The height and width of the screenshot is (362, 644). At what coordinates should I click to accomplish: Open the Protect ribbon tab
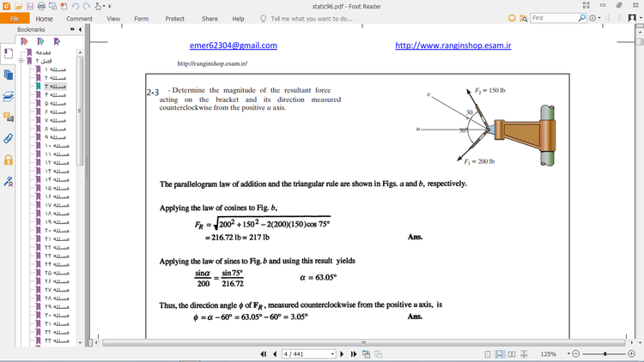click(x=174, y=18)
